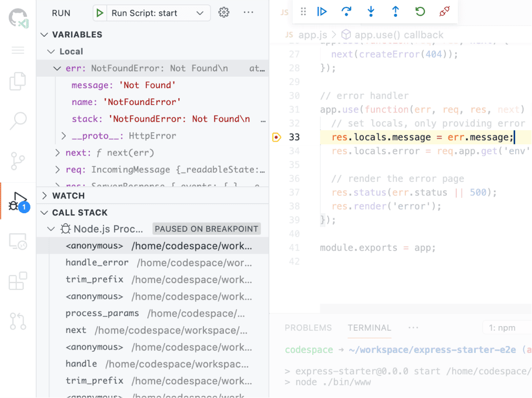Toggle the breakpoint on line 33
The image size is (532, 398).
(x=277, y=137)
